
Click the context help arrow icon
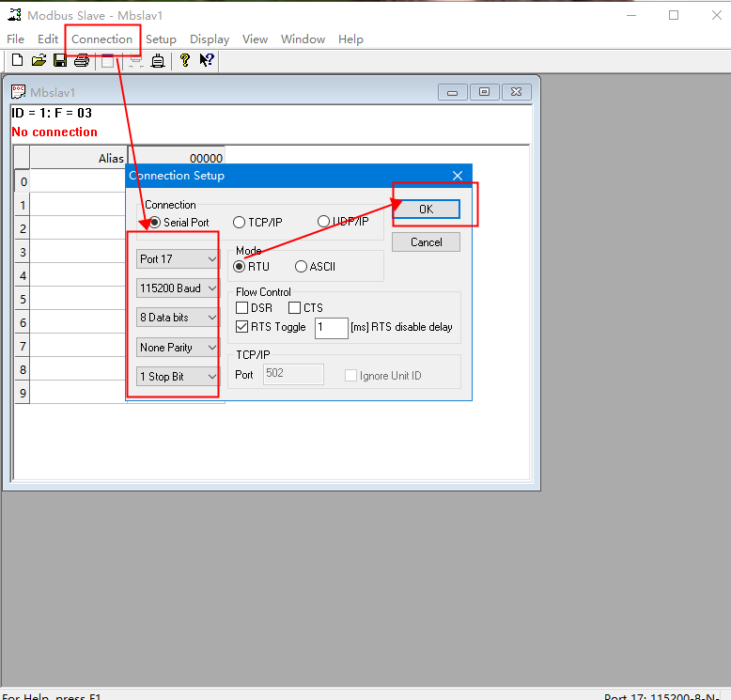(x=207, y=61)
